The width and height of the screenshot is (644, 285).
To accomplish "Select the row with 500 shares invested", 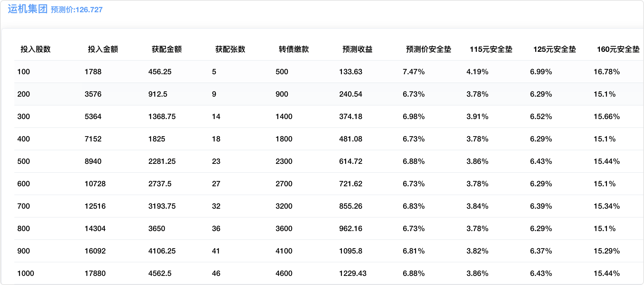I will 24,161.
